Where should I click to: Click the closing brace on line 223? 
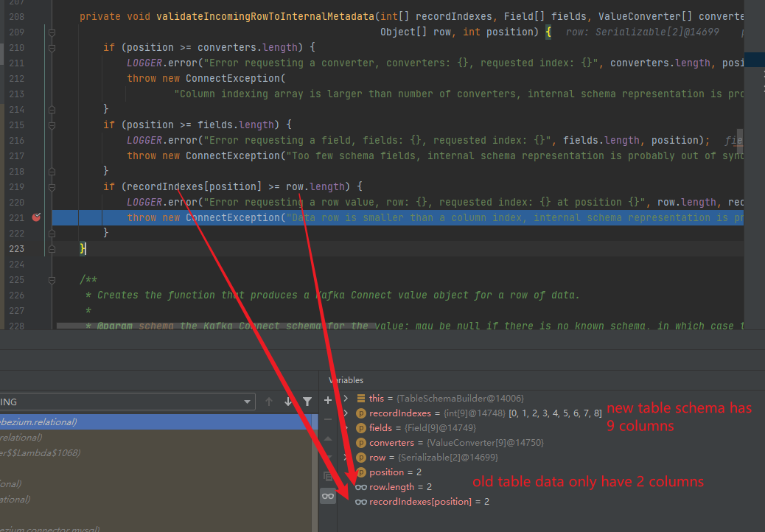(83, 249)
